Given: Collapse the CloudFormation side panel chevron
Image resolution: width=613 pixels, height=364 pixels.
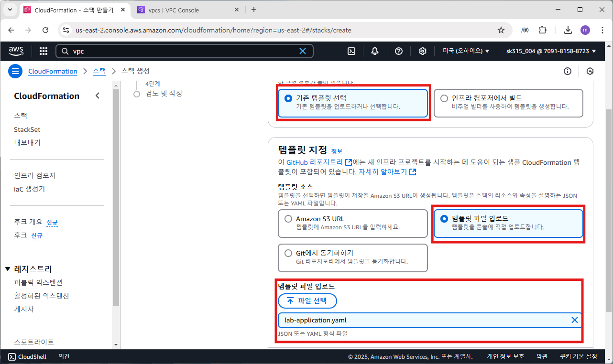Looking at the screenshot, I should [x=98, y=96].
